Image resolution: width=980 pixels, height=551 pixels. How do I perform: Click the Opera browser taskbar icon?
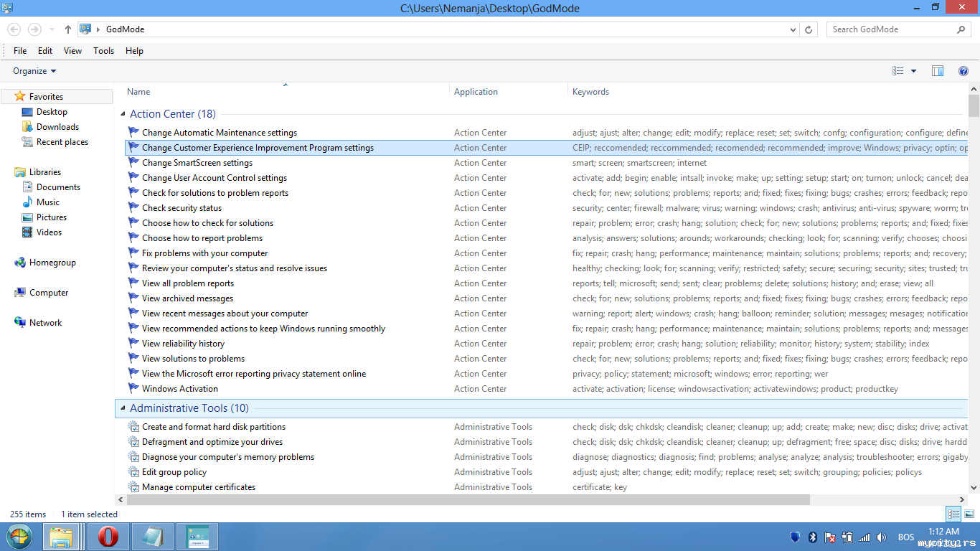[x=108, y=537]
